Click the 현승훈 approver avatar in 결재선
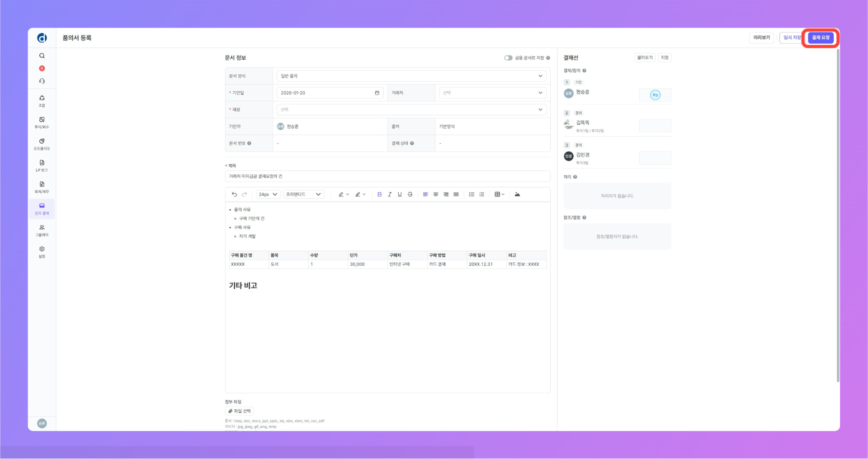This screenshot has width=868, height=459. pos(569,93)
